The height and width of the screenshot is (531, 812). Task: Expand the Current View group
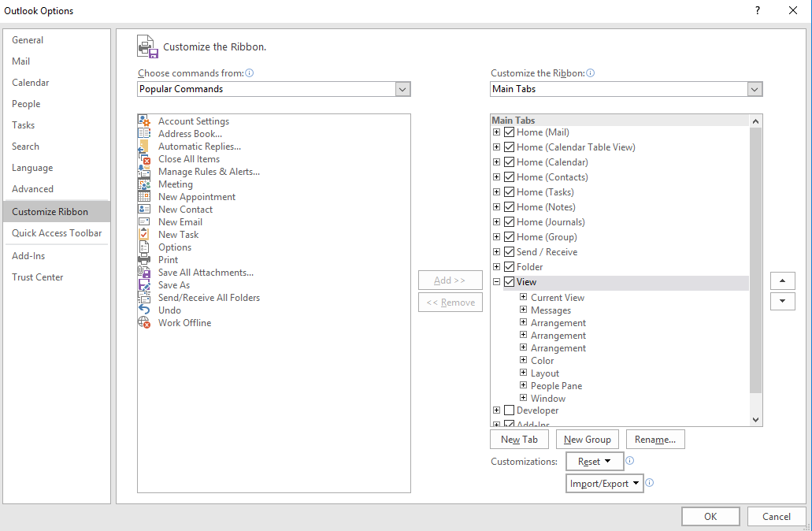coord(523,297)
